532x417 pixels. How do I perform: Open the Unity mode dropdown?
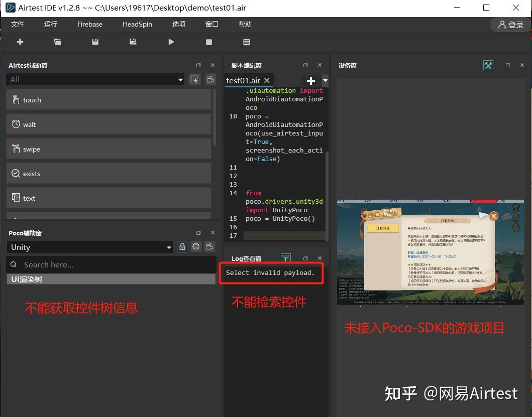click(x=169, y=247)
